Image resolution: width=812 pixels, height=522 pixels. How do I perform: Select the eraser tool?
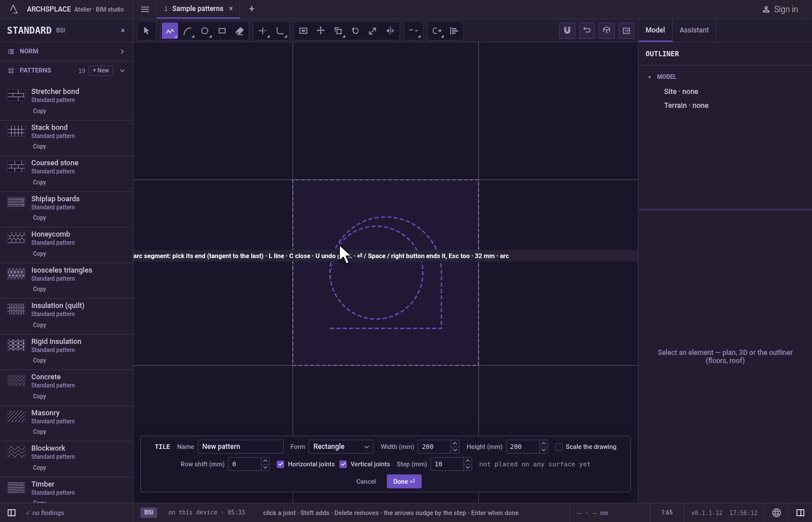[x=240, y=31]
